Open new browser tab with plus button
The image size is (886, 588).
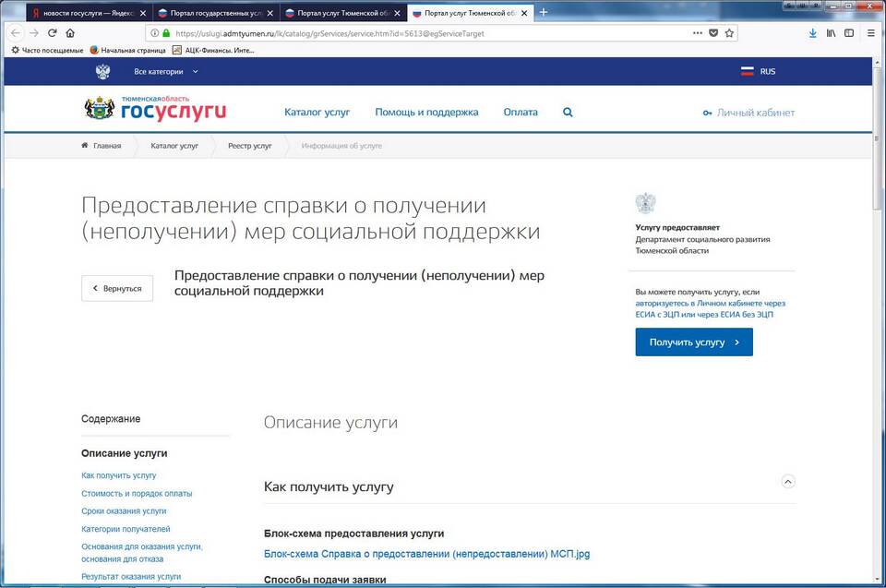544,12
